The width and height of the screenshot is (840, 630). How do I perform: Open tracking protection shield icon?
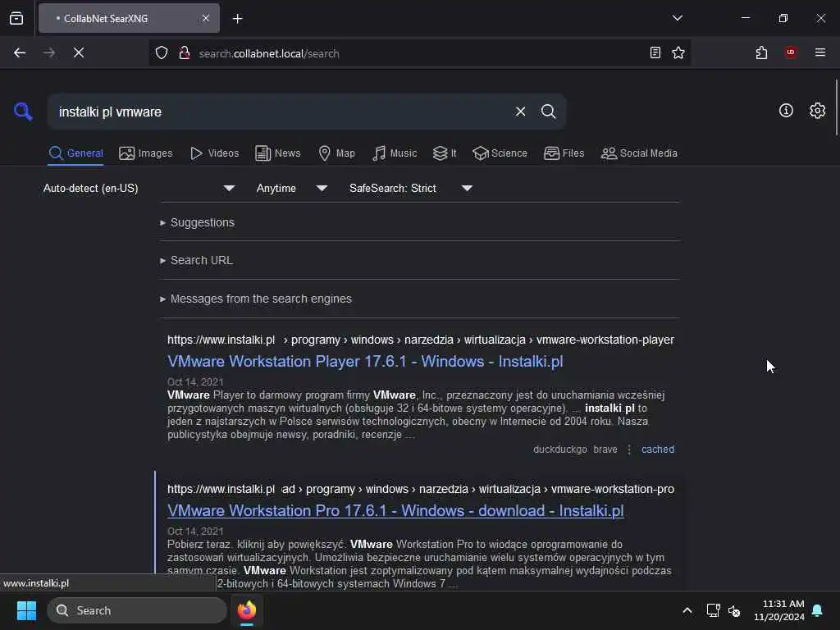click(162, 53)
